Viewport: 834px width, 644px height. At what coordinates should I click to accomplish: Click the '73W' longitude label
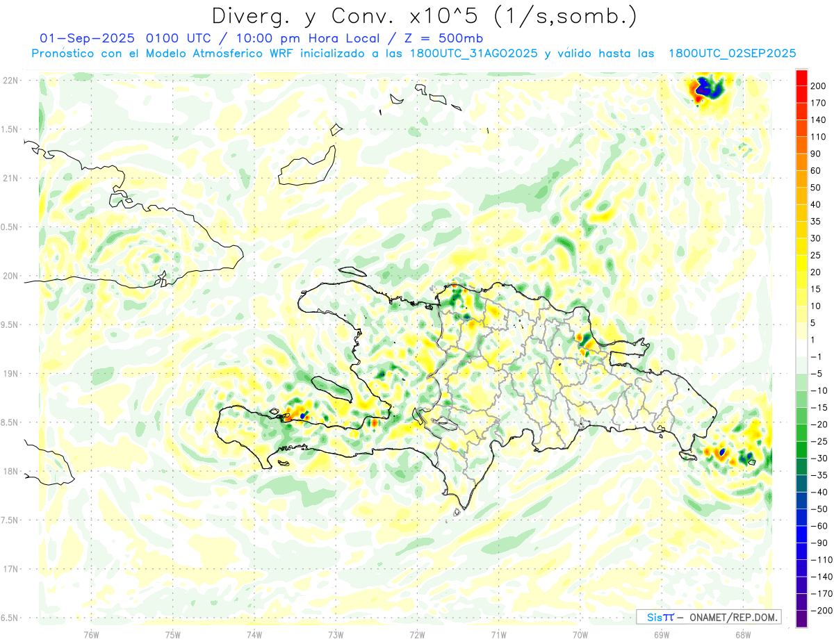(336, 635)
